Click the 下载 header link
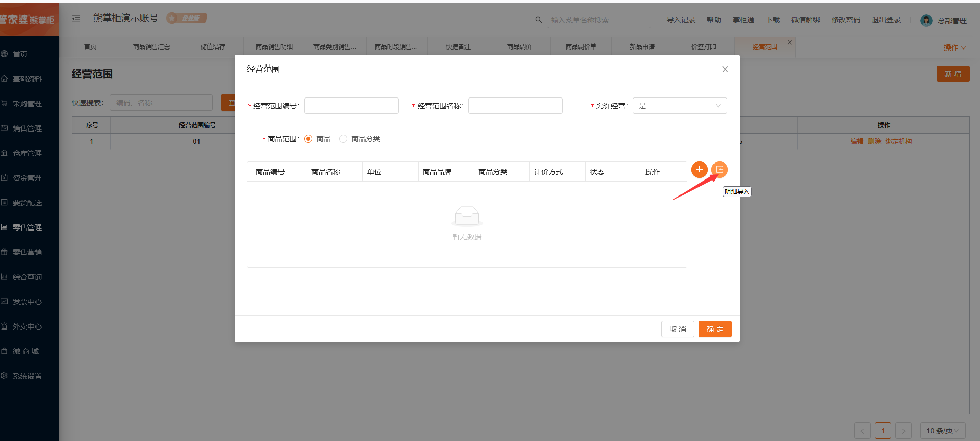 (x=773, y=20)
